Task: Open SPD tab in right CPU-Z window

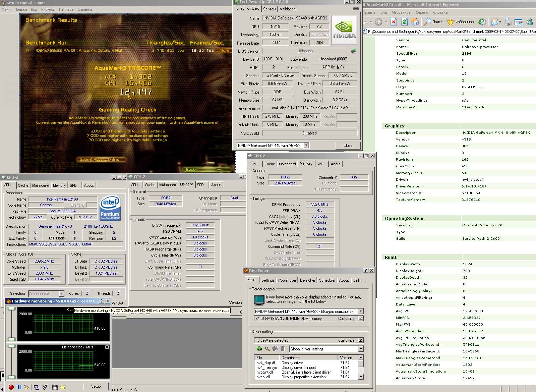Action: point(320,164)
